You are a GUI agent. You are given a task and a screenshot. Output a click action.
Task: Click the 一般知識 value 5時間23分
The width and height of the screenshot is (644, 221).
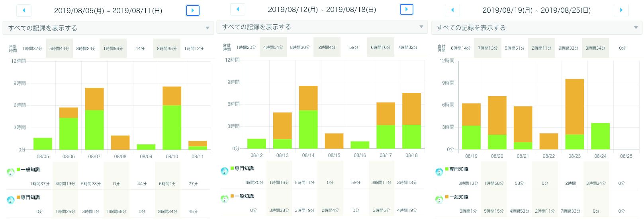coord(91,184)
